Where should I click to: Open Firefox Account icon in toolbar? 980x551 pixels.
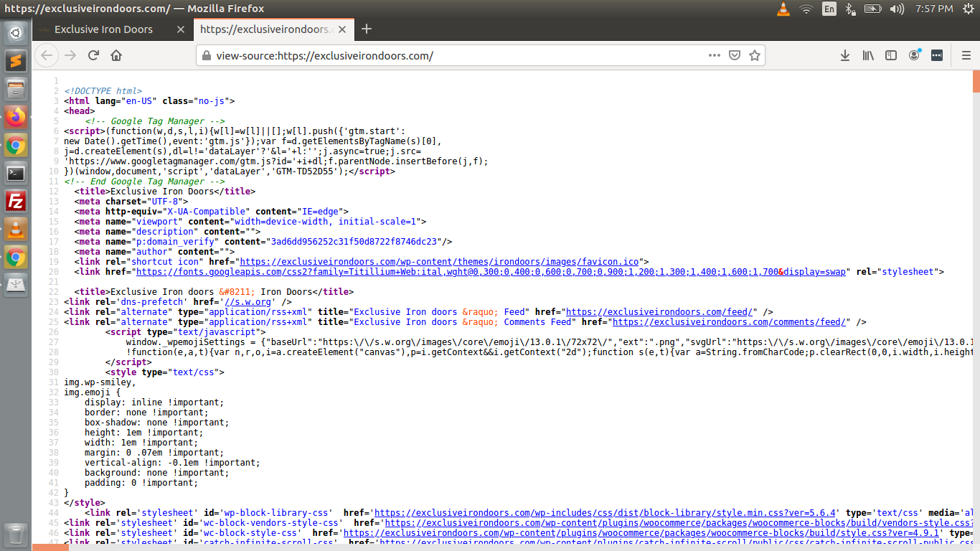click(x=914, y=55)
